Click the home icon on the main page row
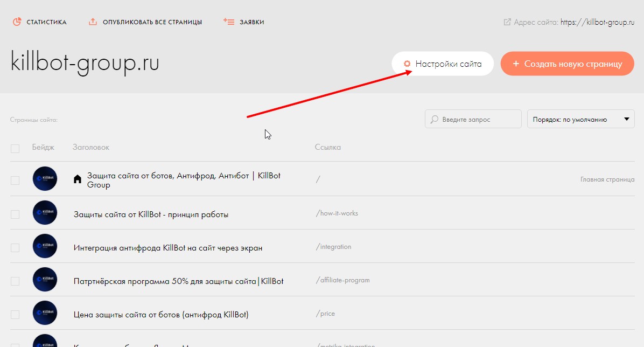Image resolution: width=644 pixels, height=347 pixels. (77, 179)
